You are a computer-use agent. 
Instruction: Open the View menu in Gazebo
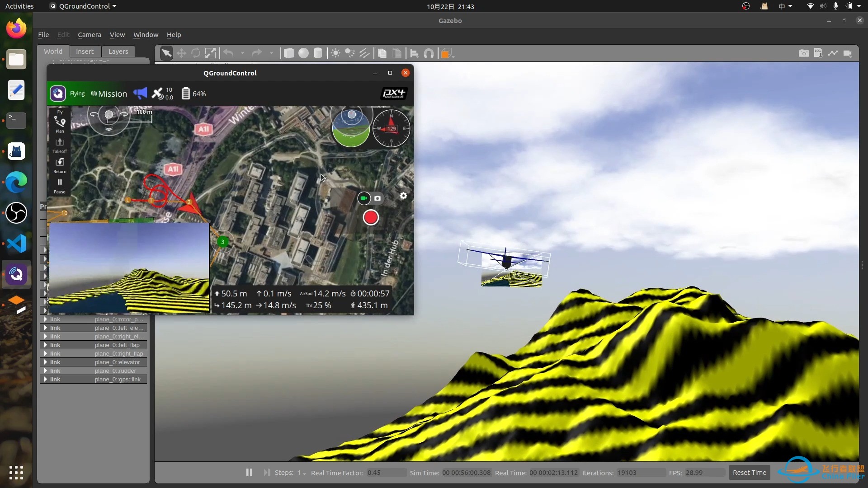pos(117,34)
